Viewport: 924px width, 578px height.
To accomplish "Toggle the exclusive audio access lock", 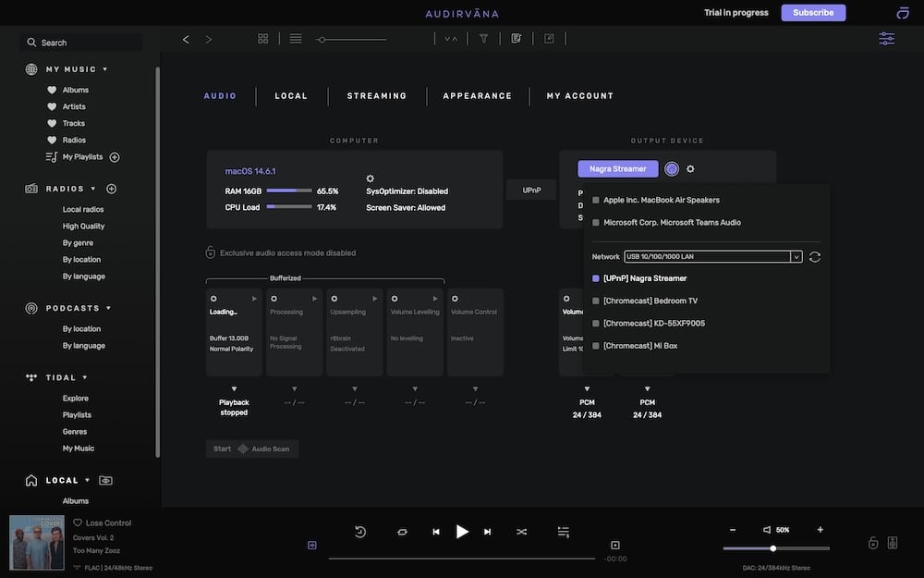I will pyautogui.click(x=211, y=252).
